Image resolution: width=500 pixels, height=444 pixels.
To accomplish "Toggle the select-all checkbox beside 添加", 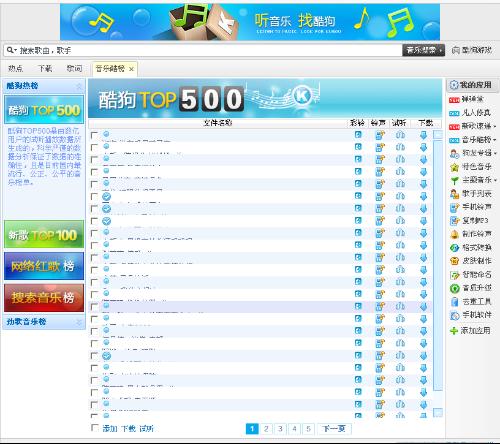I will [x=95, y=428].
